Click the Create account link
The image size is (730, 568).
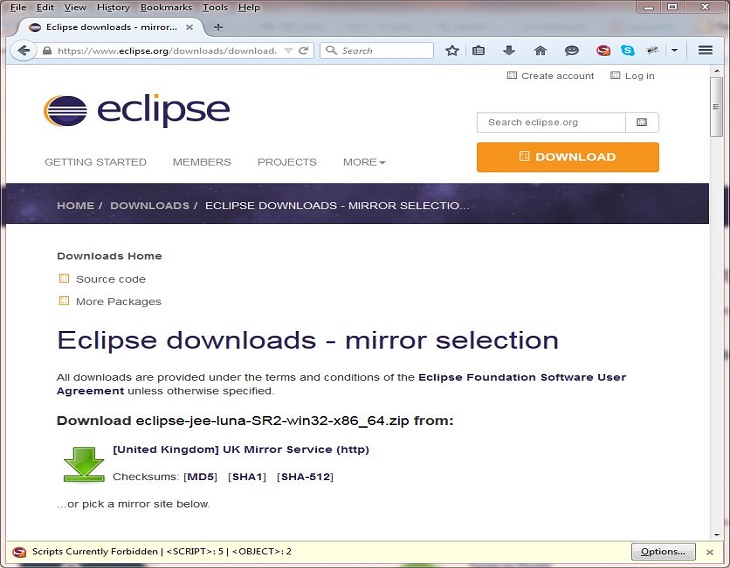tap(550, 76)
